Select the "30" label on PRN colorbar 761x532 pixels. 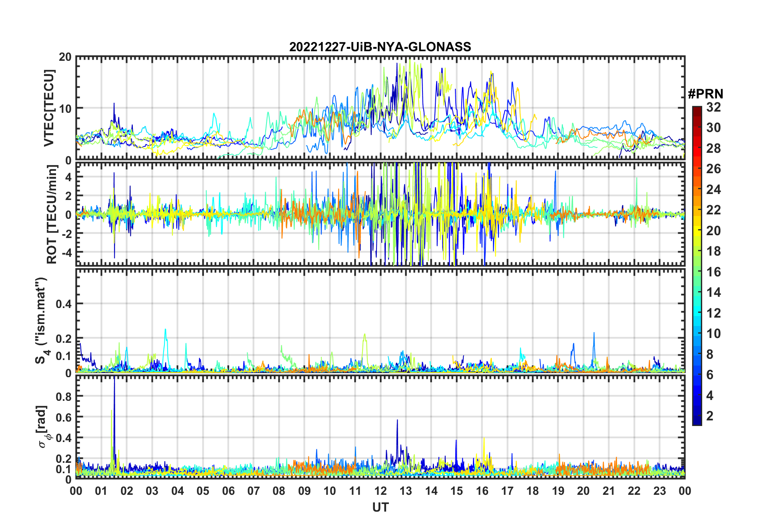click(713, 128)
